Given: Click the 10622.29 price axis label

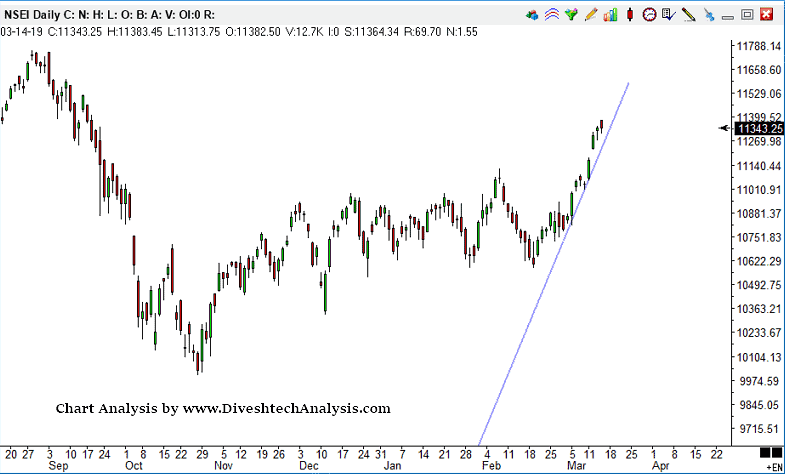Looking at the screenshot, I should [759, 262].
